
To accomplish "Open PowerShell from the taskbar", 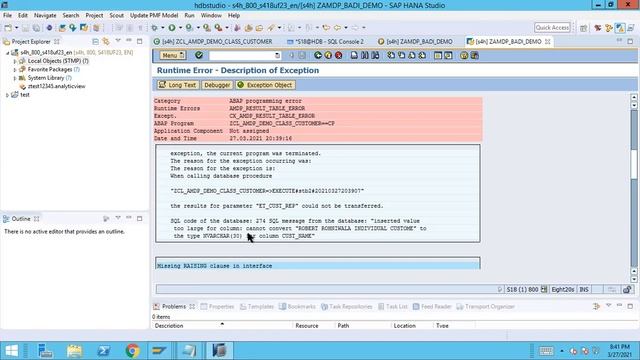I will click(103, 351).
